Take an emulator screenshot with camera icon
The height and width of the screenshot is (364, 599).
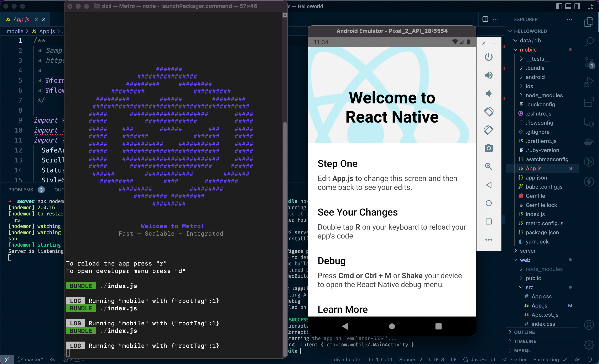point(488,148)
